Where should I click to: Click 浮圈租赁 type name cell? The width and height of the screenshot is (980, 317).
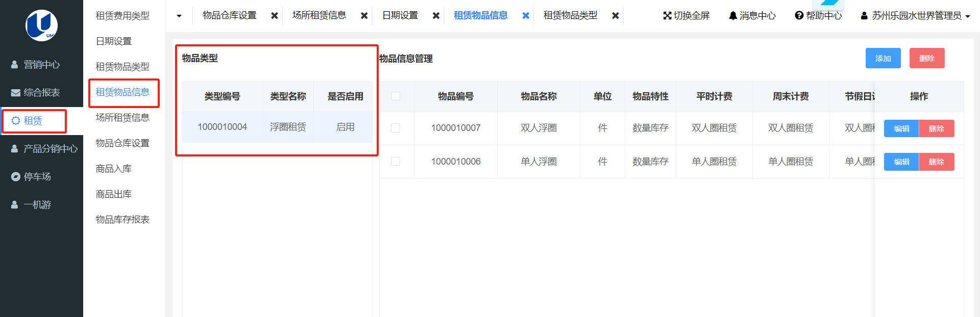288,127
